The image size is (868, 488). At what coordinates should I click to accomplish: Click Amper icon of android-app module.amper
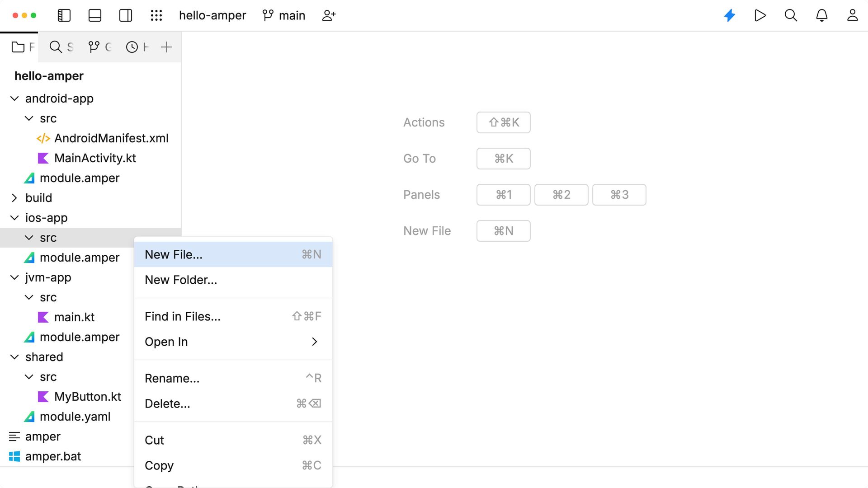tap(29, 178)
